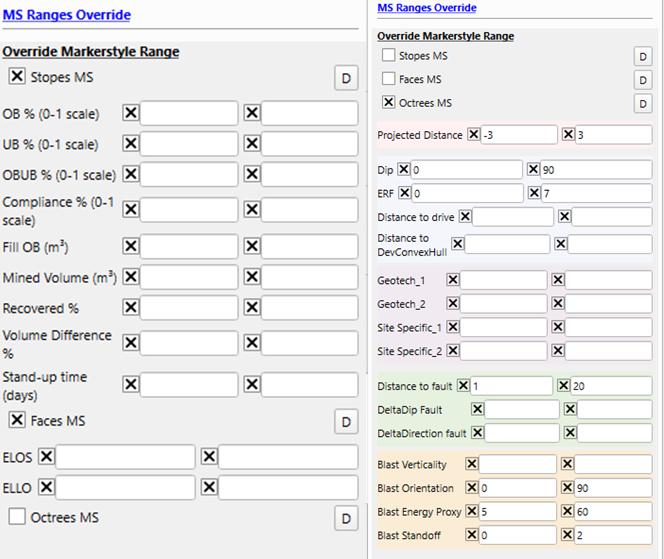This screenshot has height=559, width=664.
Task: Uncheck the right panel Octrees MS checkbox
Action: point(389,102)
